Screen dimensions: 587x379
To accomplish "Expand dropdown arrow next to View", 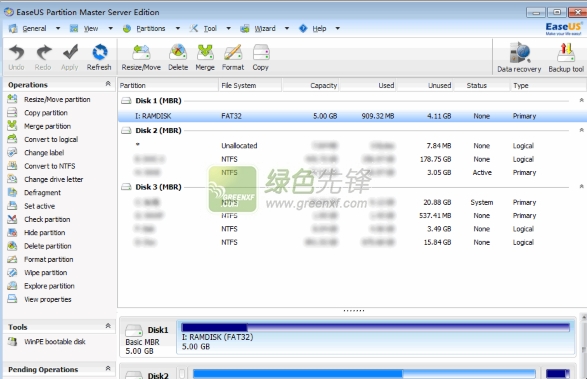I will pos(110,28).
